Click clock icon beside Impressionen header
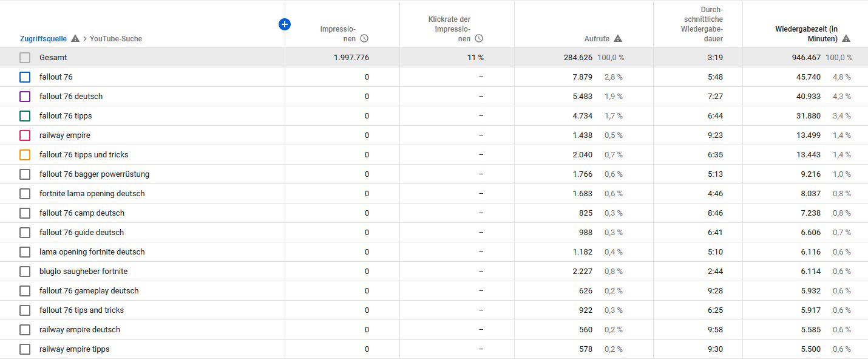 (x=364, y=39)
